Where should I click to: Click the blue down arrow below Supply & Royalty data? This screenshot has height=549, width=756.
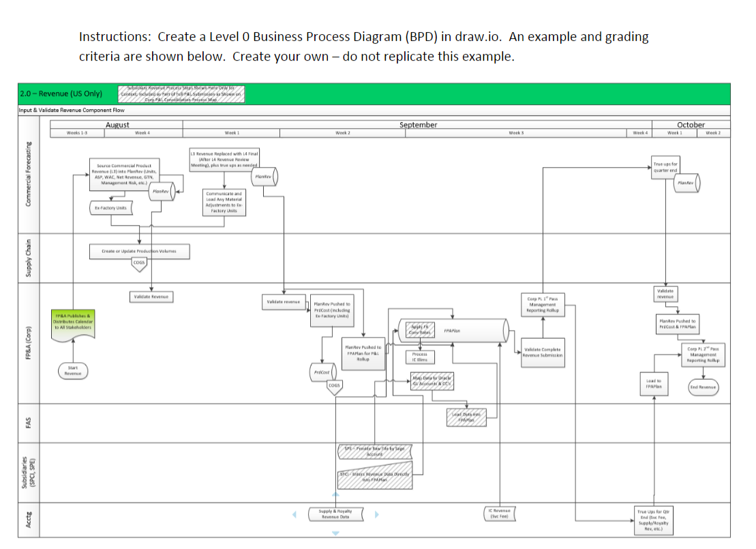point(335,532)
